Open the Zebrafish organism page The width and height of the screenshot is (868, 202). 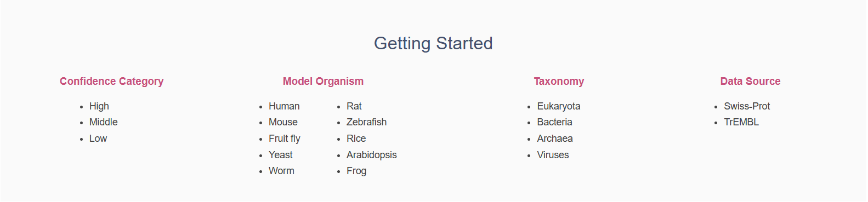click(x=367, y=122)
